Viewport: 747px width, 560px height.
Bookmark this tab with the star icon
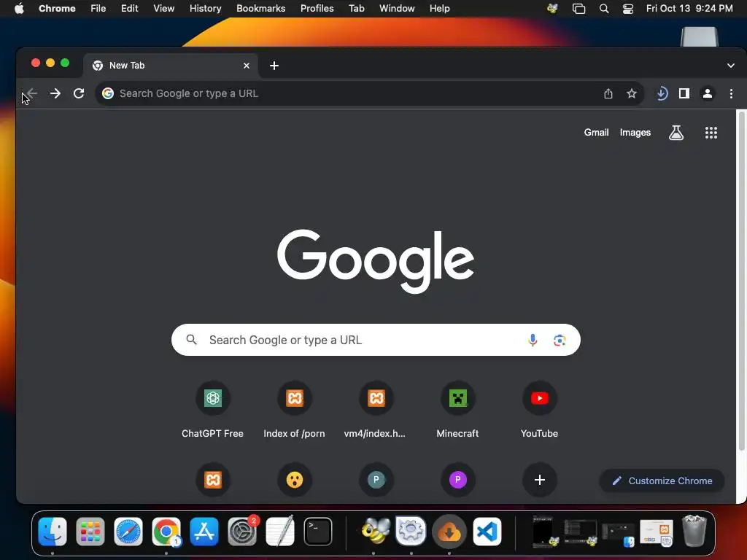coord(632,94)
